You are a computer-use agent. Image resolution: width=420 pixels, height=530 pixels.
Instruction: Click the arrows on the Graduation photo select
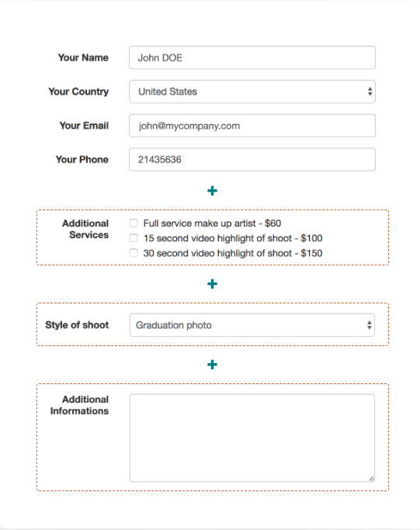[x=370, y=325]
